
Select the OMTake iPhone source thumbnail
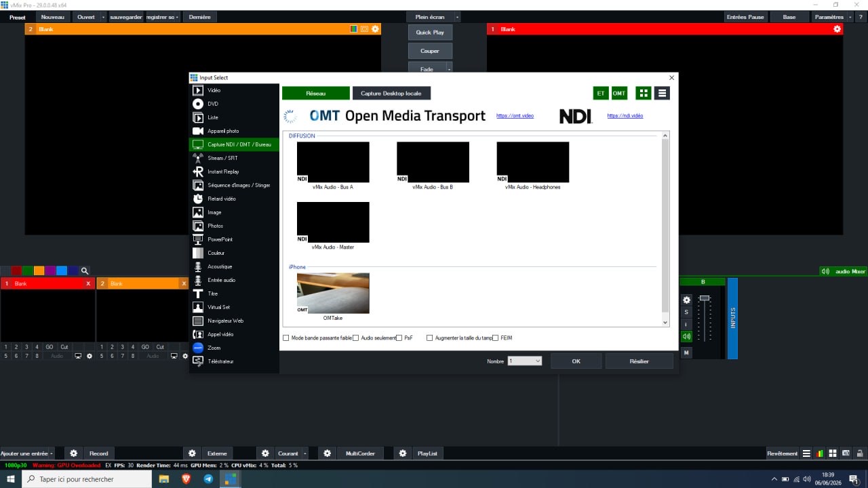click(333, 293)
